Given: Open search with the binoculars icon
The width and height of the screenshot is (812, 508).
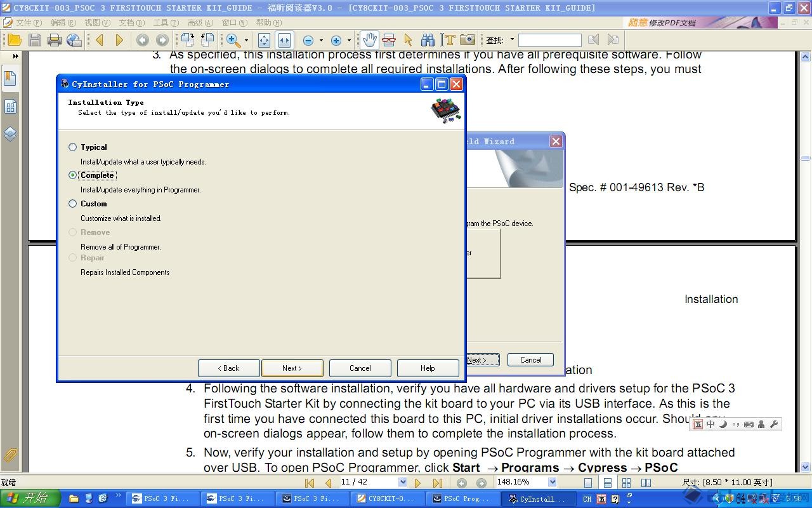Looking at the screenshot, I should click(x=428, y=40).
